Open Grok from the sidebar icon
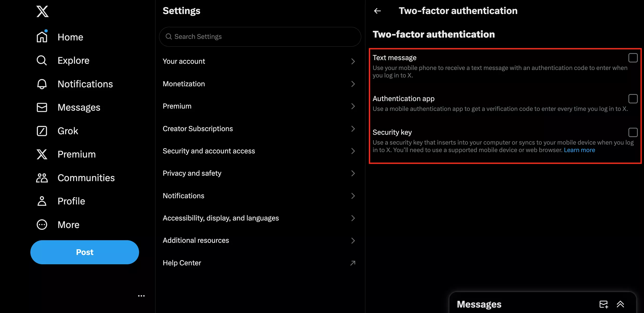 tap(42, 131)
